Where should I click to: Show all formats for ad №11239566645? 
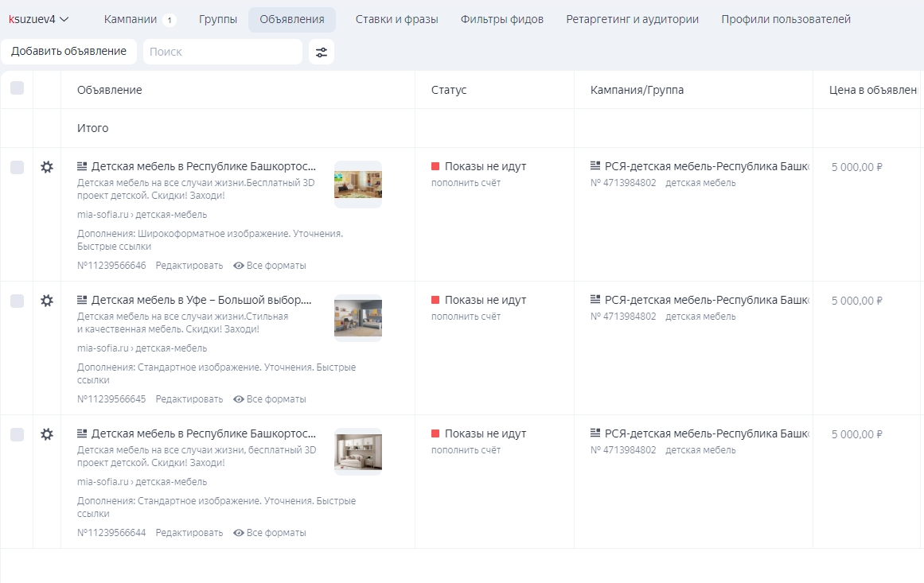[270, 399]
